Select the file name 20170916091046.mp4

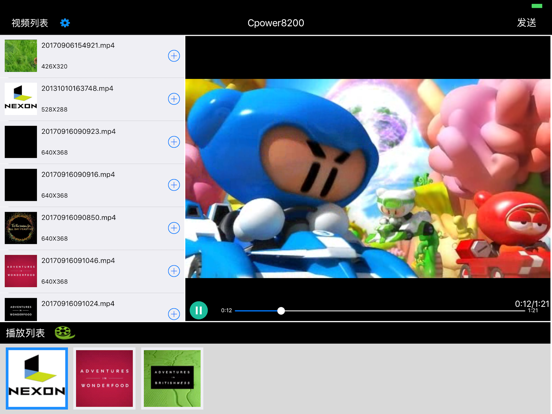pyautogui.click(x=78, y=261)
